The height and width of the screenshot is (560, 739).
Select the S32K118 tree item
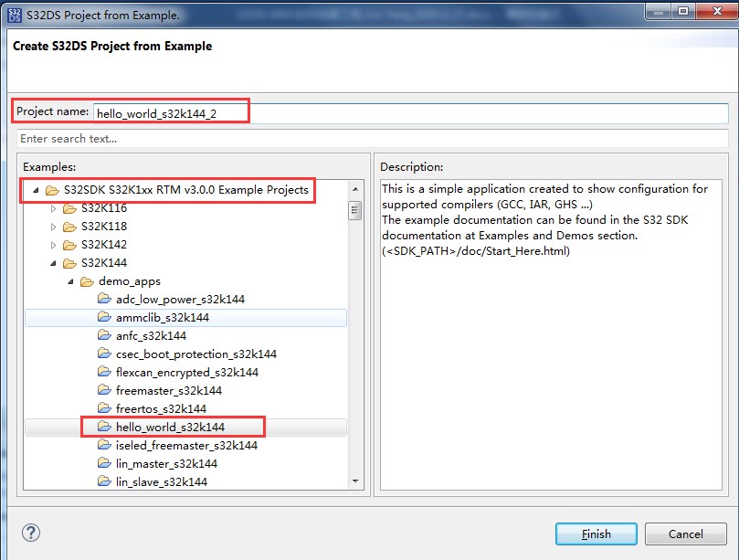[x=104, y=227]
